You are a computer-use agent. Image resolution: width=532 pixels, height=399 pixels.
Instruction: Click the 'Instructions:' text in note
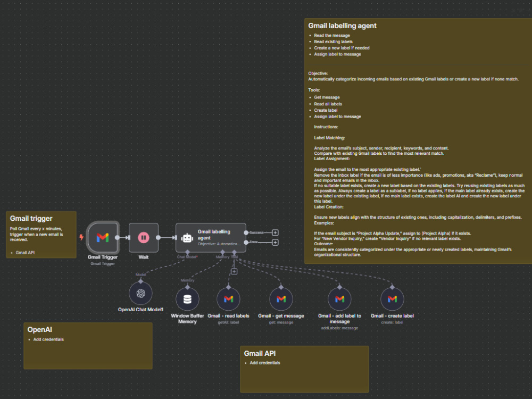tap(326, 127)
